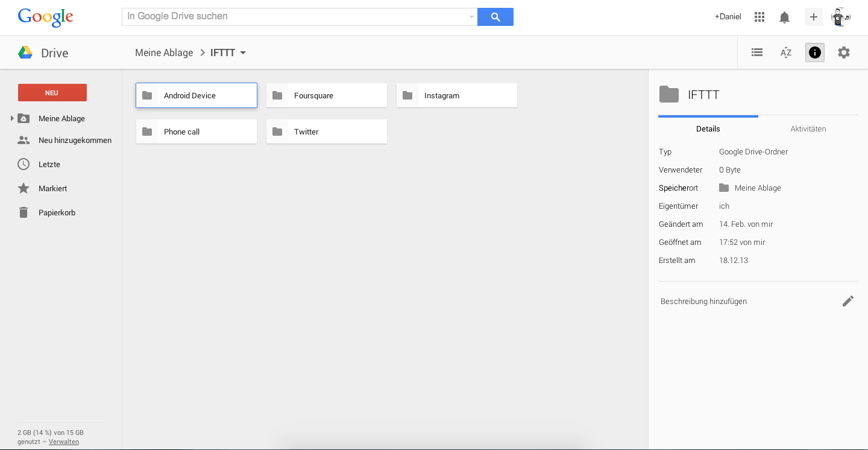Click the Papierkorb trash icon
868x450 pixels.
coord(24,212)
